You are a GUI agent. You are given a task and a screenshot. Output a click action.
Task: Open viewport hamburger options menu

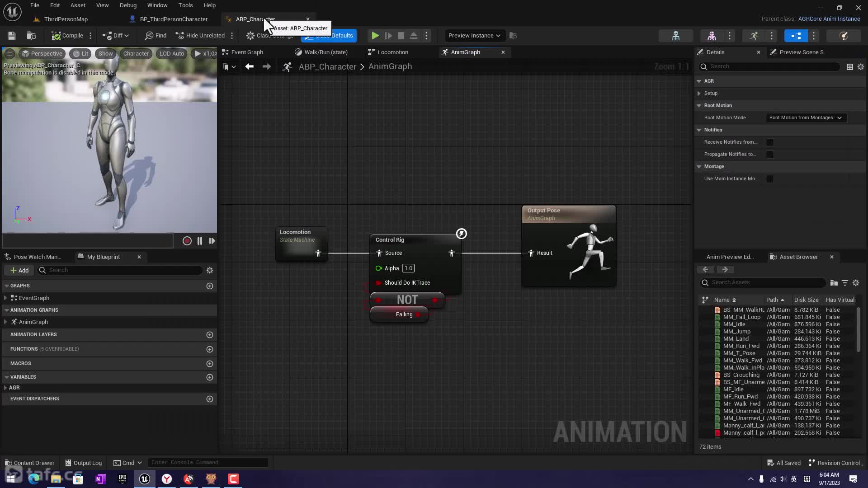coord(9,54)
